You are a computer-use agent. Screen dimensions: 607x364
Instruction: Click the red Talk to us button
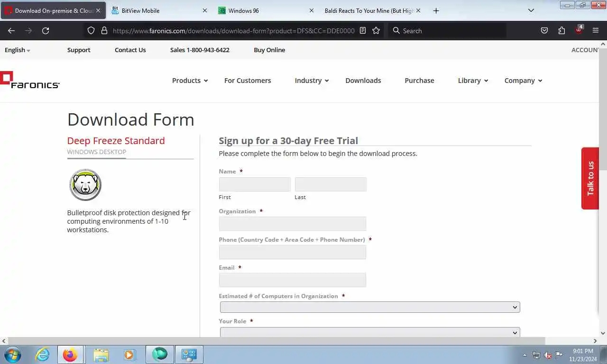tap(590, 178)
